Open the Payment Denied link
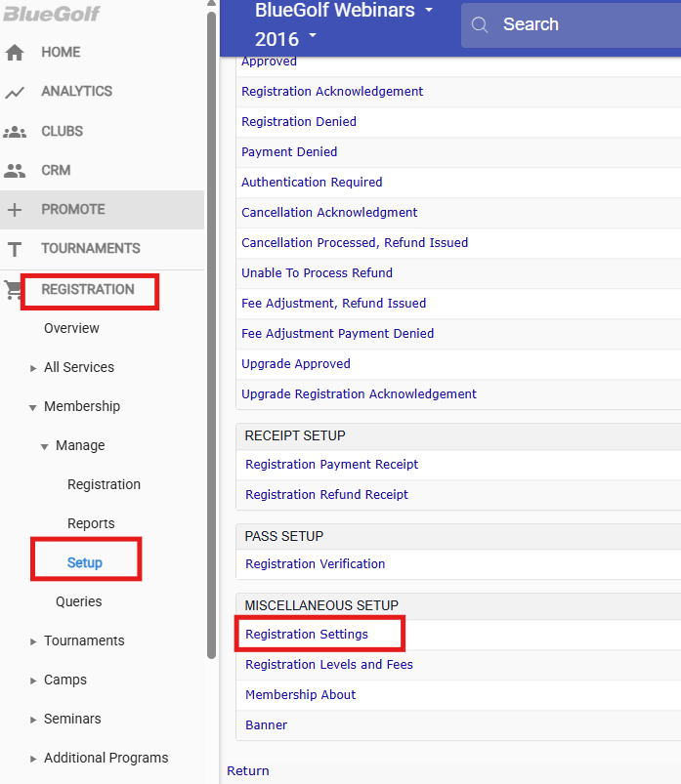The image size is (681, 784). click(x=289, y=152)
